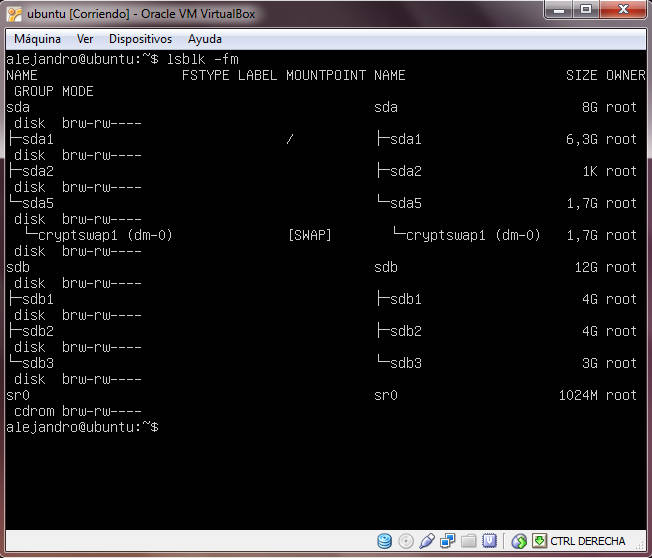Click the keyboard capture green arrow icon

point(539,541)
